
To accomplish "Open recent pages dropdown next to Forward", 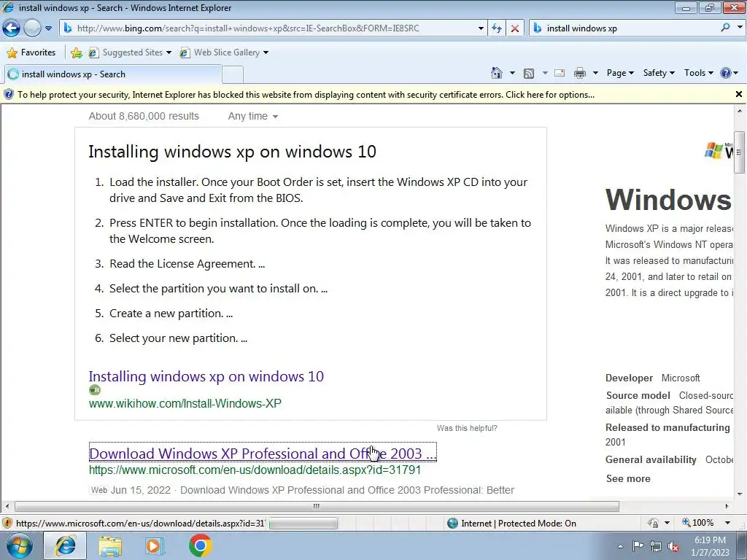I will (x=49, y=28).
